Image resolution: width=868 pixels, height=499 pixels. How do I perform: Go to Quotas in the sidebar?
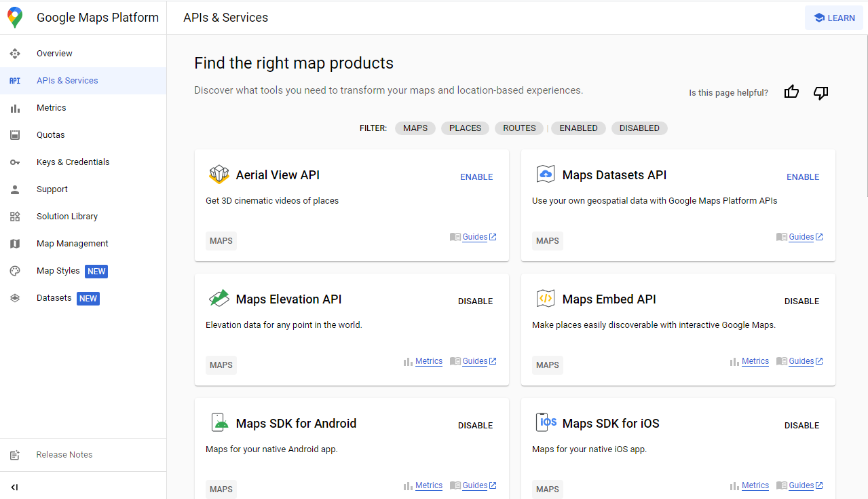pyautogui.click(x=83, y=135)
